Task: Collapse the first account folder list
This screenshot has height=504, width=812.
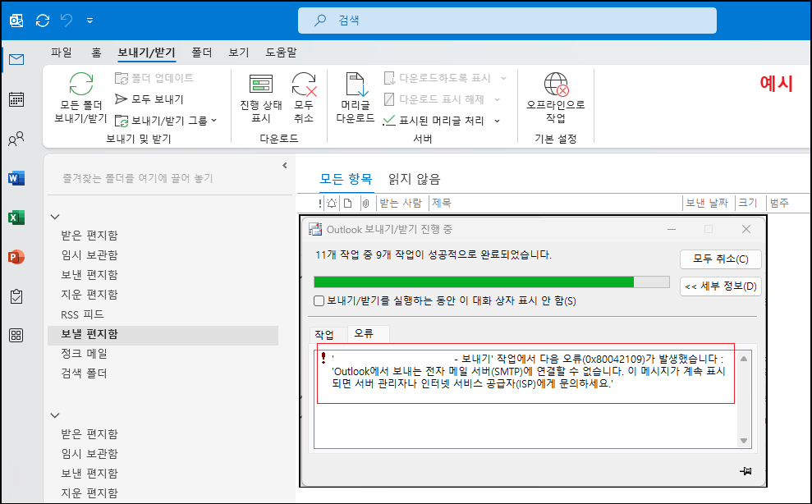Action: (x=55, y=217)
